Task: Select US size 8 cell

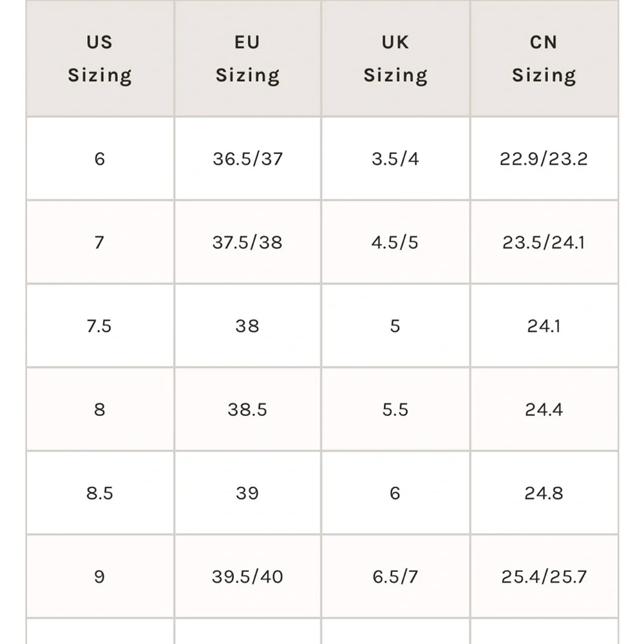Action: [100, 410]
